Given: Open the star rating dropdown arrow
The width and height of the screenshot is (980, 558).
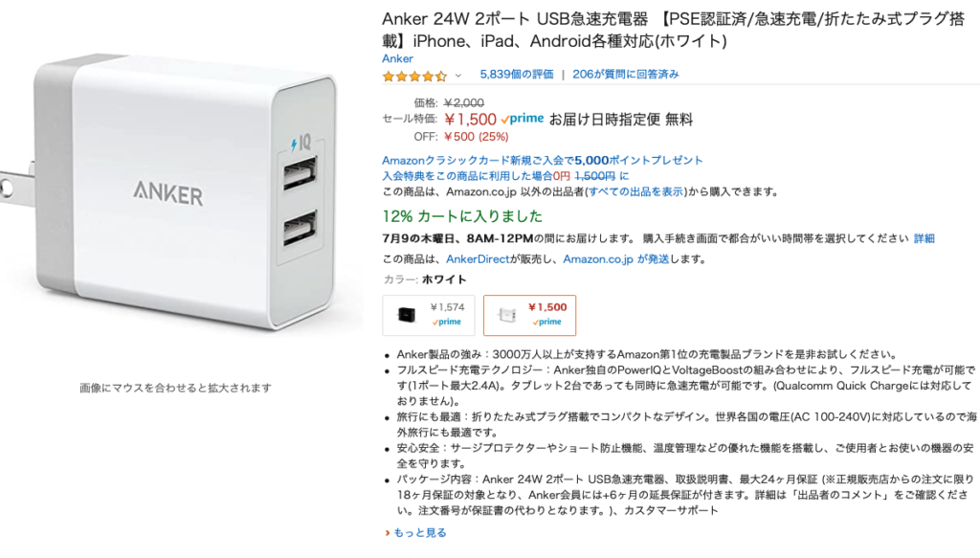Looking at the screenshot, I should tap(458, 76).
